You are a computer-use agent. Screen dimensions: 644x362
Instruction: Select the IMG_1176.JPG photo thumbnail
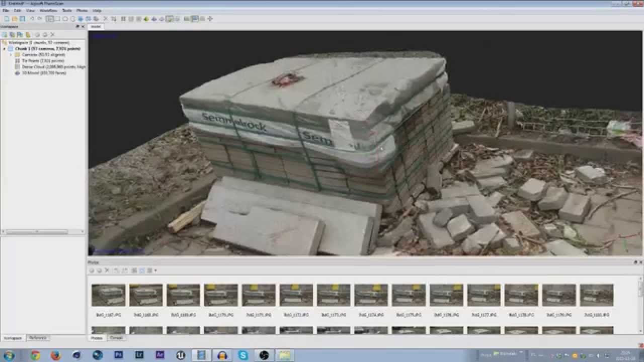pos(446,295)
